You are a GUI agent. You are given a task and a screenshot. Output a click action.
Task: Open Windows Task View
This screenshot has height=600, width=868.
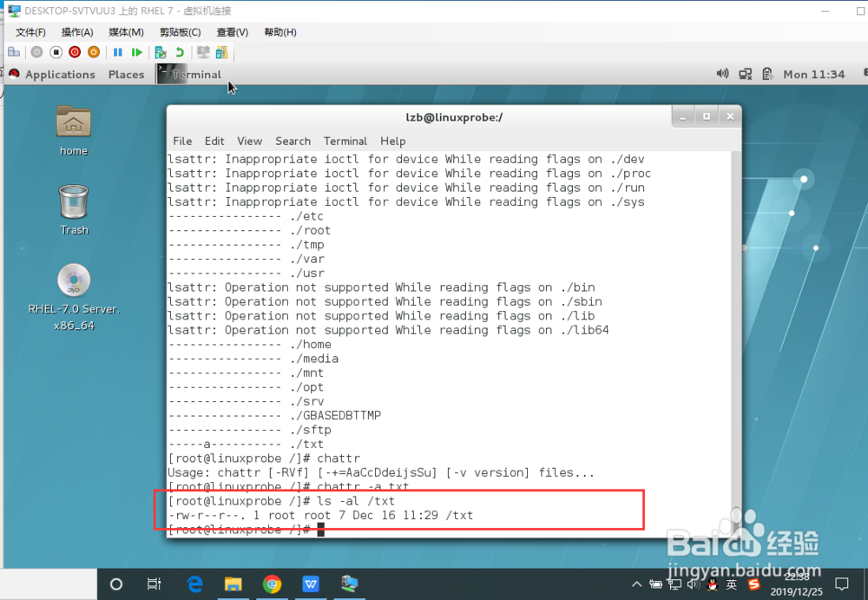154,584
